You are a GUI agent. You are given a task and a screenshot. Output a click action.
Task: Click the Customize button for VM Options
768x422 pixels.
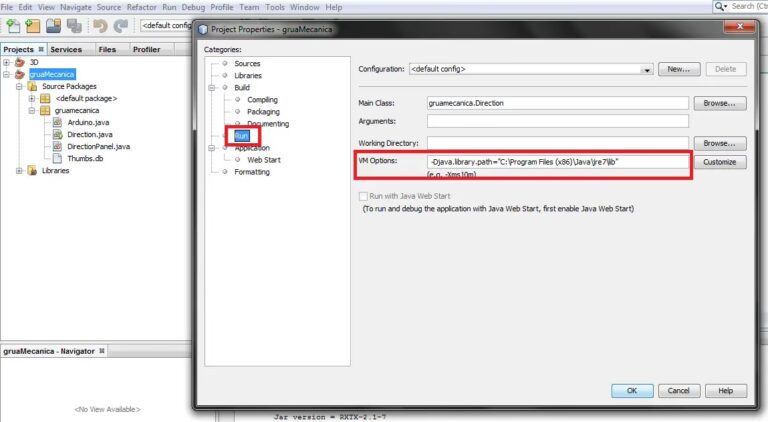pos(720,162)
